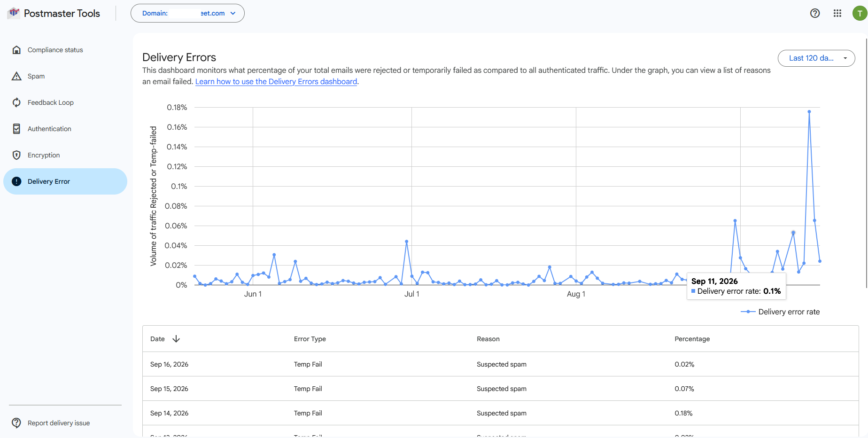Click the Delivery Errors heading
The height and width of the screenshot is (438, 868).
179,57
